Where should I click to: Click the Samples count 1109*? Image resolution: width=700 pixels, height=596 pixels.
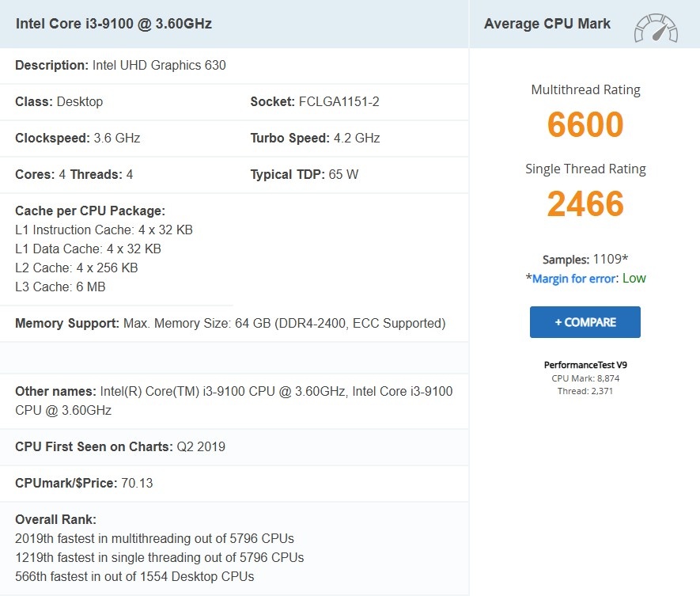(585, 259)
